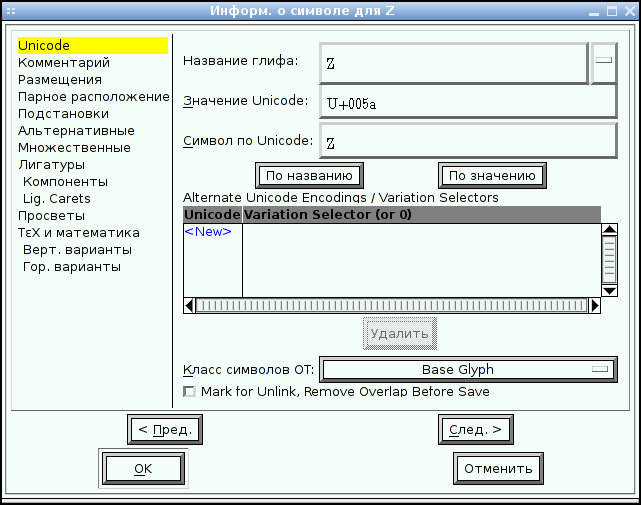Open the glyph name dropdown list
This screenshot has height=505, width=641.
click(604, 63)
